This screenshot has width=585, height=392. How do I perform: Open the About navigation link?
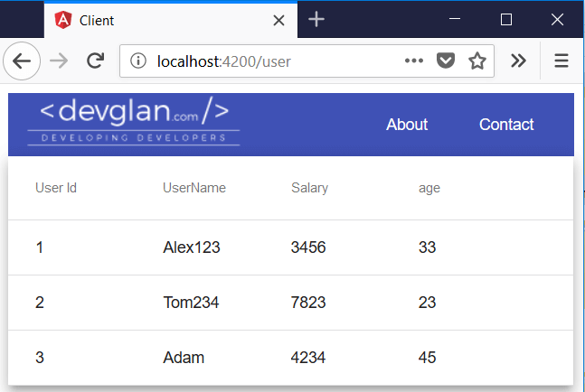point(407,125)
